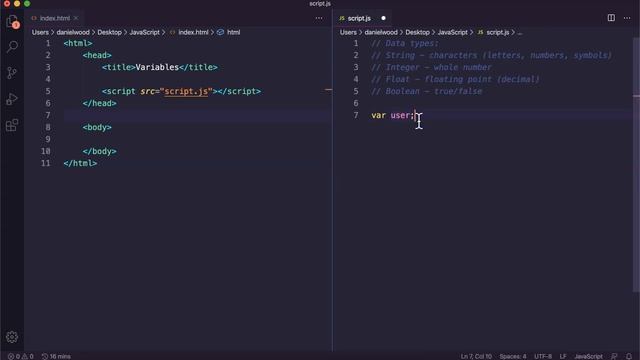This screenshot has height=360, width=640.
Task: Change end of line sequence LF
Action: [563, 356]
